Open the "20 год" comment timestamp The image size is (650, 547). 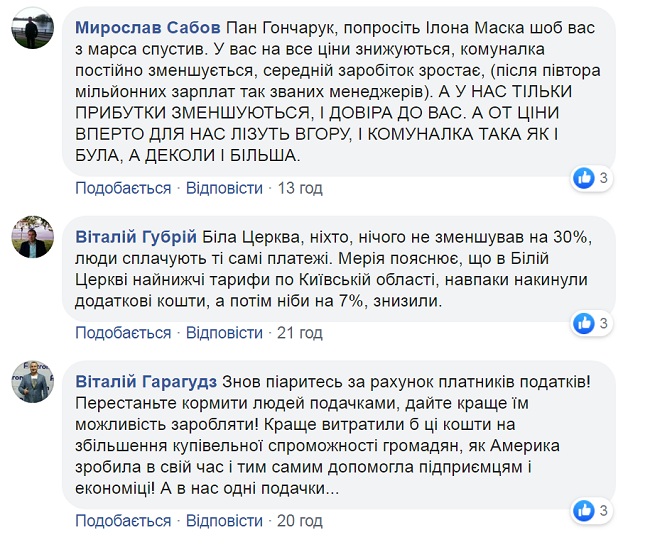click(x=299, y=521)
